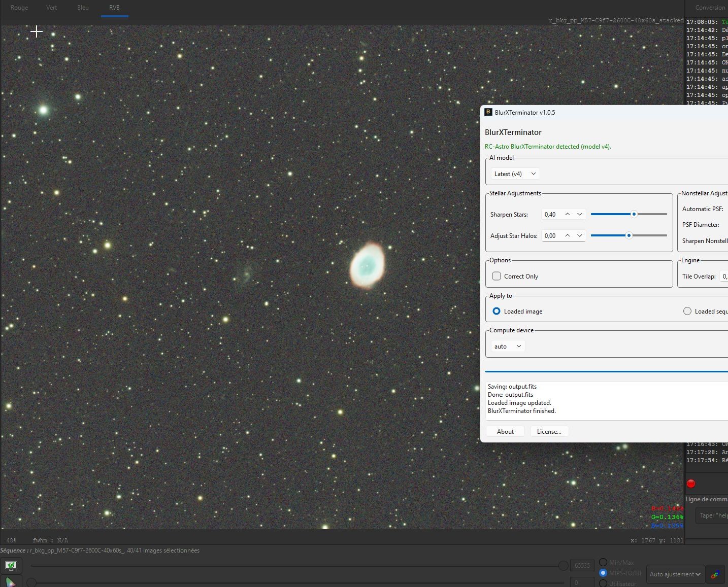The image size is (728, 587).
Task: Click the color gamut triangle icon
Action: tap(11, 581)
